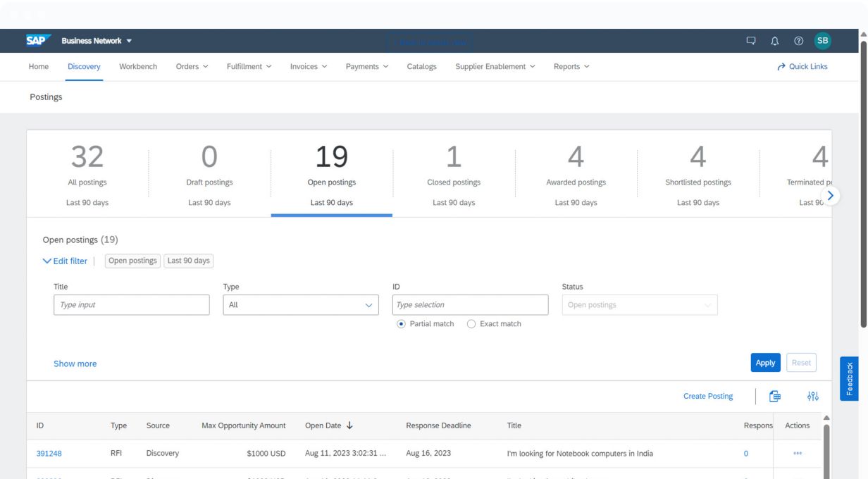Click the help question mark icon
Screen dimensions: 868x479
(x=798, y=41)
